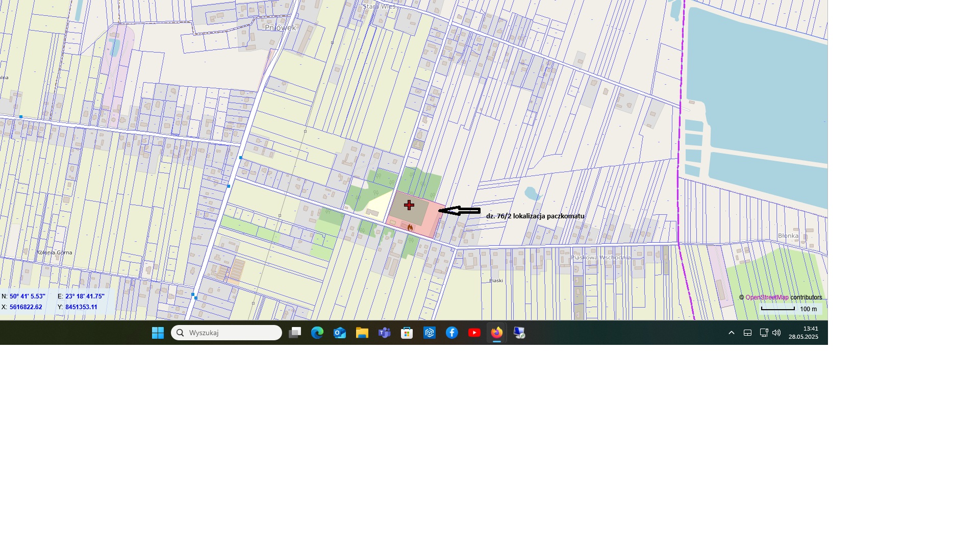The image size is (980, 552).
Task: Open File Explorer folder icon
Action: pos(362,333)
